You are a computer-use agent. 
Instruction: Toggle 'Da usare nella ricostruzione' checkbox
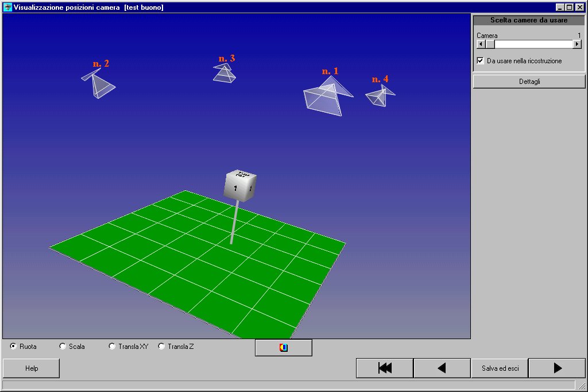(x=481, y=61)
